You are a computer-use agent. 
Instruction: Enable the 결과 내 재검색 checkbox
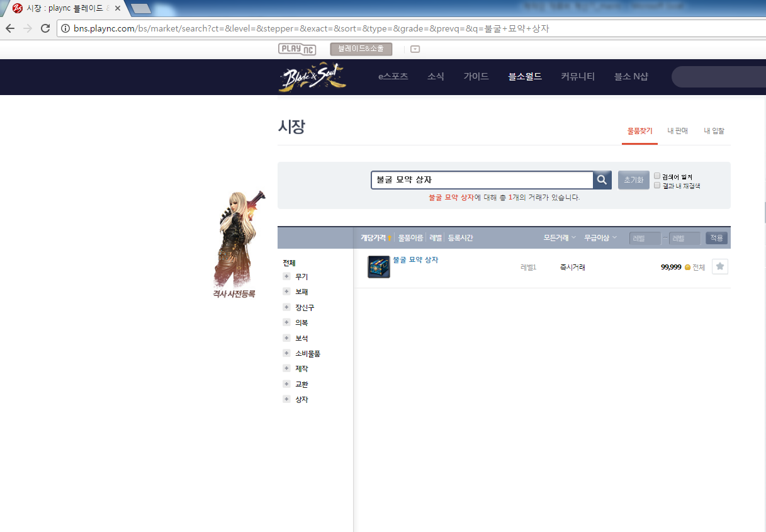pyautogui.click(x=657, y=185)
